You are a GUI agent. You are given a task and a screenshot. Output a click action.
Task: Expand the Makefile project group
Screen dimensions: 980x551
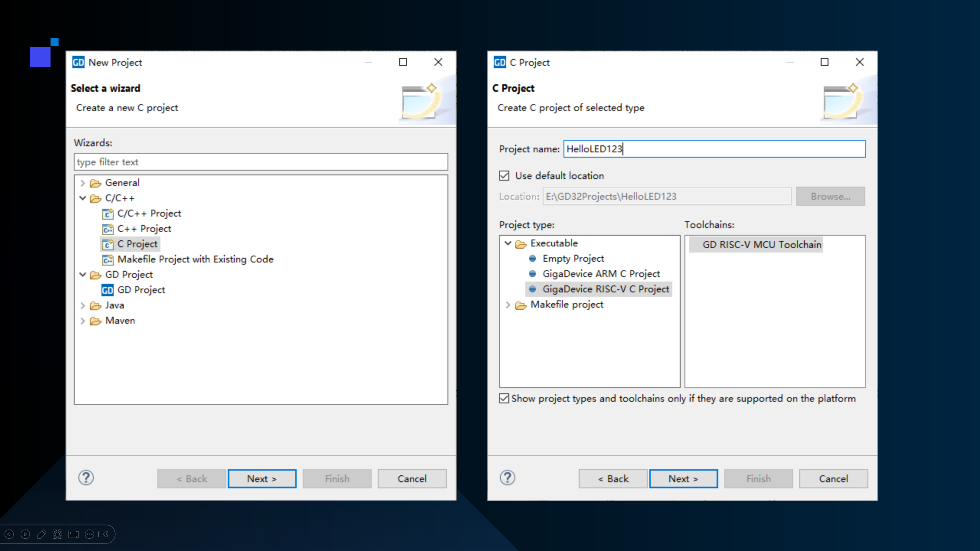[508, 305]
